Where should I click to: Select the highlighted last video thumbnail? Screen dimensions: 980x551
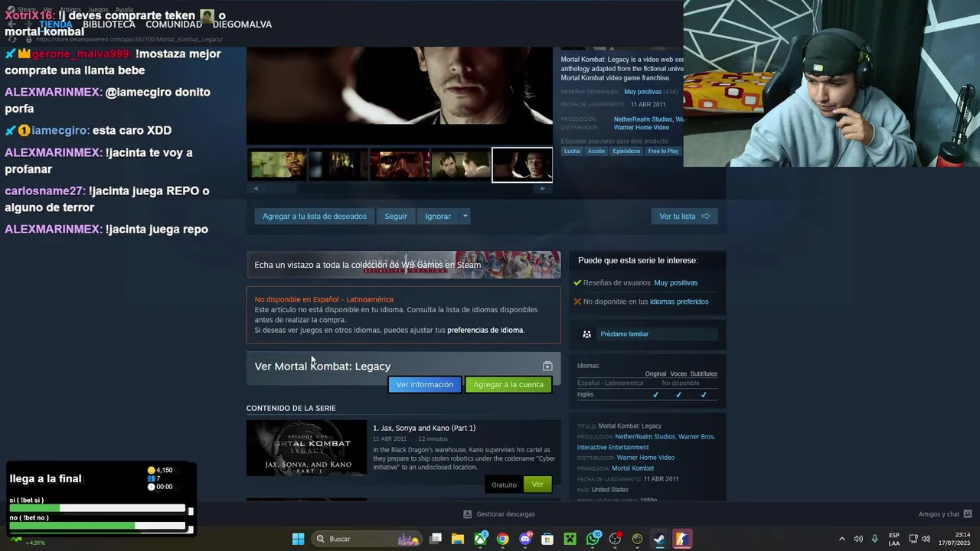522,165
